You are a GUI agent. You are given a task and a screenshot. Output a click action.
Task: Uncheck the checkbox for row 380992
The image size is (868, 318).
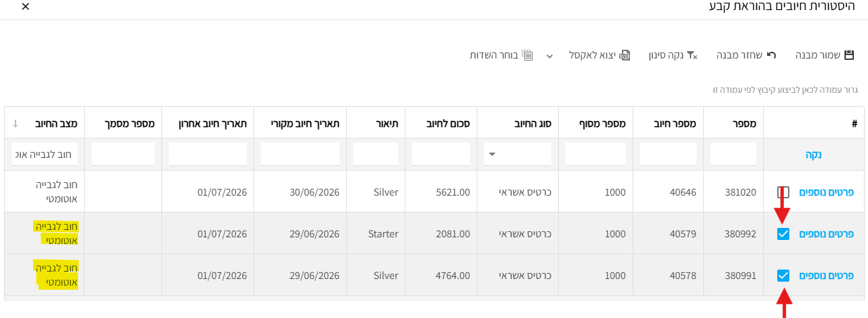(x=783, y=234)
